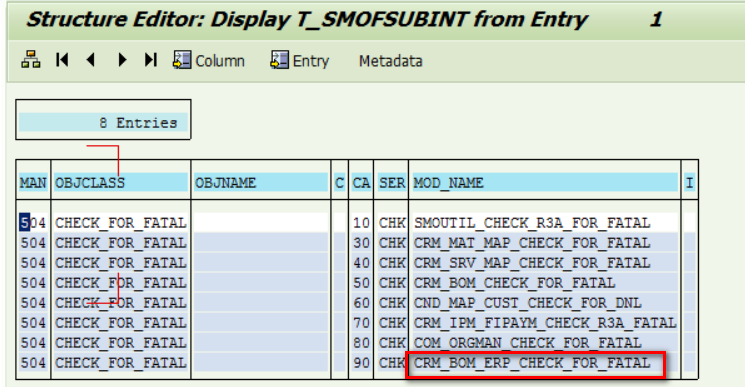Select cell SMOUTIL_CHECK_R3A_FOR_FATAL

click(x=545, y=223)
